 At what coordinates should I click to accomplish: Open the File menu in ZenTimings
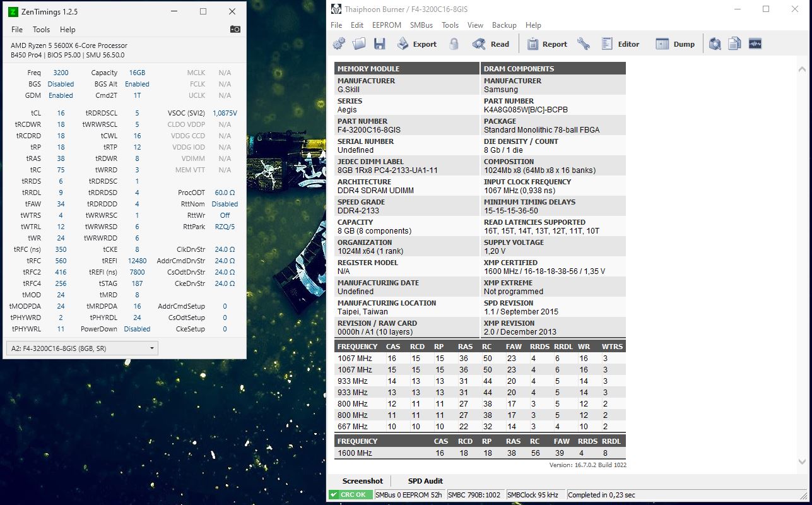[x=17, y=30]
